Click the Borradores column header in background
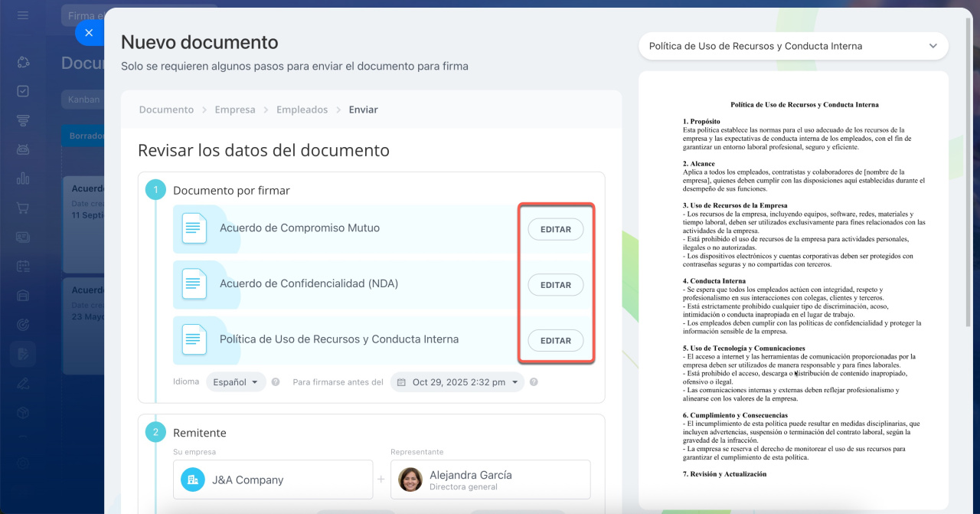Viewport: 980px width, 514px height. coord(83,136)
